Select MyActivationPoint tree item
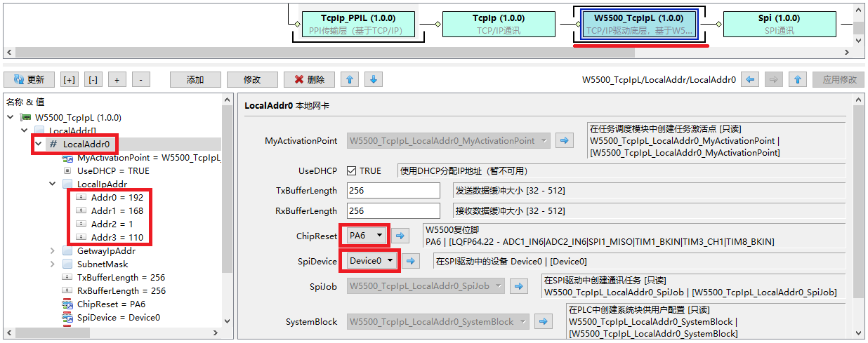Image resolution: width=868 pixels, height=343 pixels. (149, 158)
